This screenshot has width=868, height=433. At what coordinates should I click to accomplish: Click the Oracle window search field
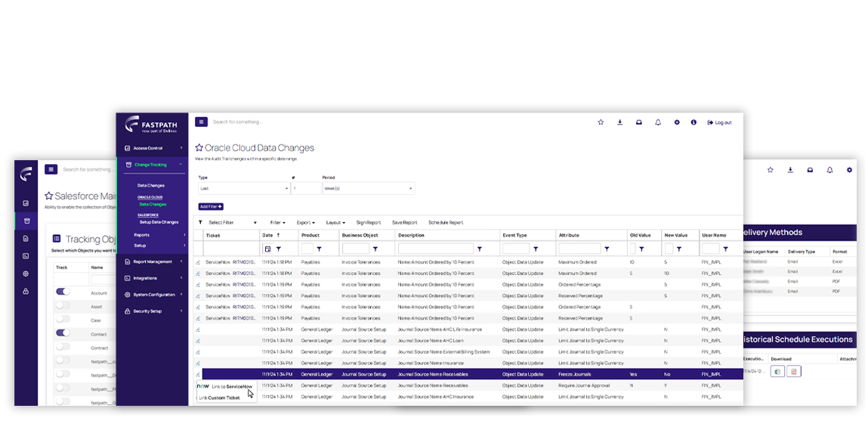(237, 122)
